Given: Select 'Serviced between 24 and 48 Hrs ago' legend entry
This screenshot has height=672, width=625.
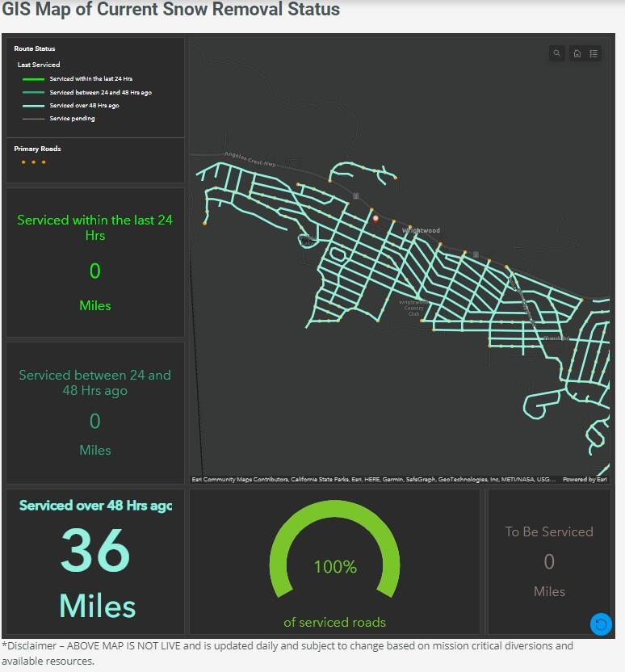Looking at the screenshot, I should 100,93.
